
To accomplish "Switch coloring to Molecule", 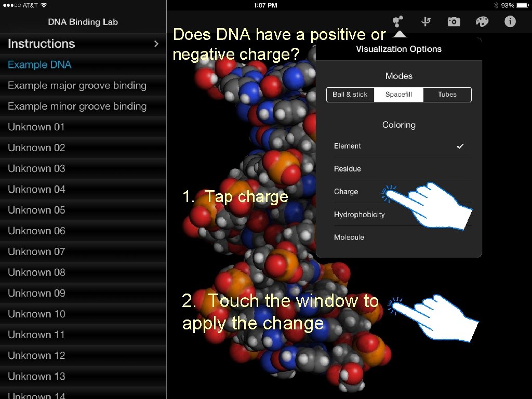I will 348,237.
